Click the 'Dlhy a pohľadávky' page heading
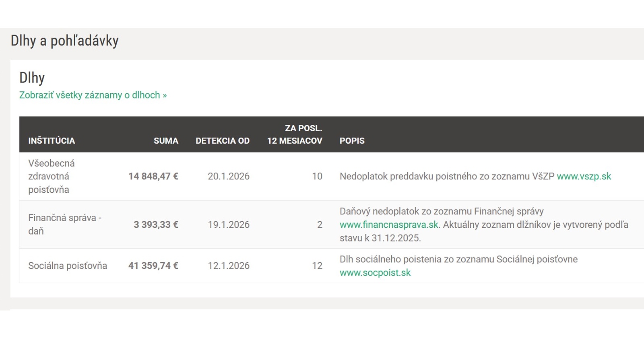This screenshot has width=644, height=338. click(64, 41)
